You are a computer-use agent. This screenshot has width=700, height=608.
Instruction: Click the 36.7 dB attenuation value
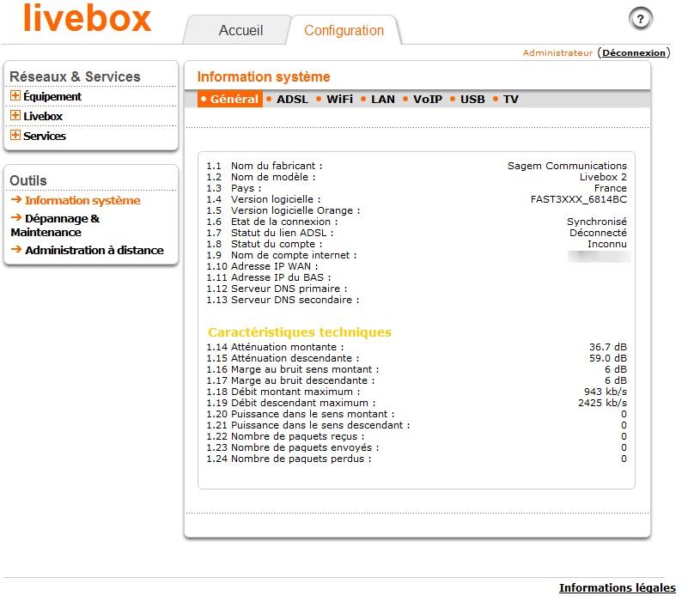tap(608, 347)
